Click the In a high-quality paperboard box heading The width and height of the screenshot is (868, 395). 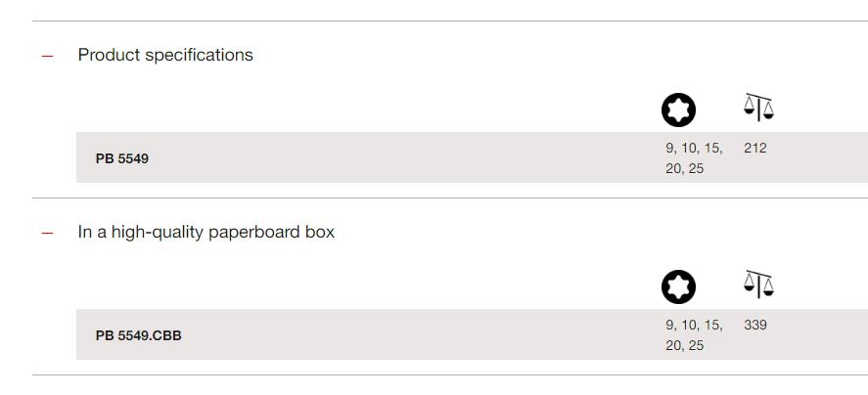(206, 232)
